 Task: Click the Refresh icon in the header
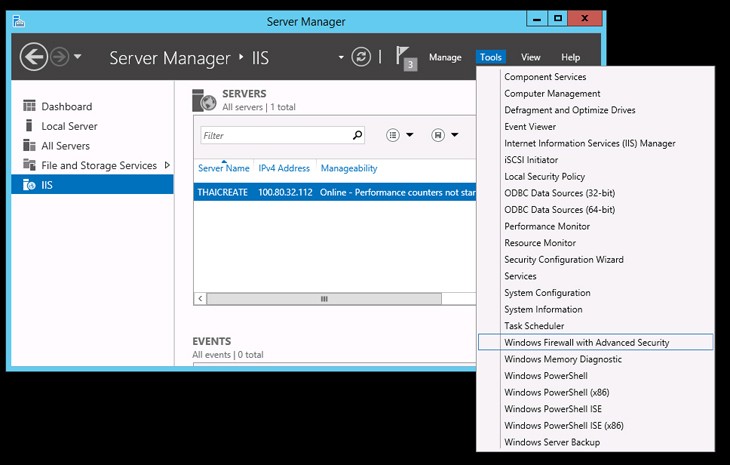361,57
